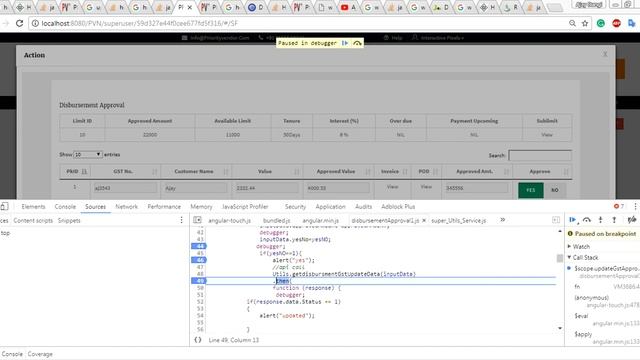Viewport: 640px width, 360px height.
Task: Click the Search input in the table
Action: point(540,156)
